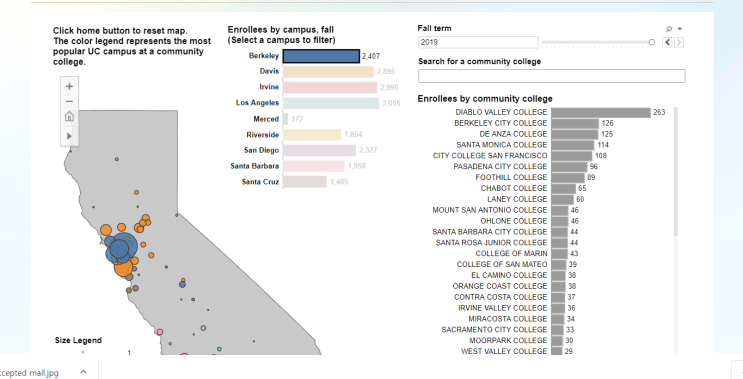743x379 pixels.
Task: Filter by the Santa Barbara campus bar
Action: [x=314, y=166]
